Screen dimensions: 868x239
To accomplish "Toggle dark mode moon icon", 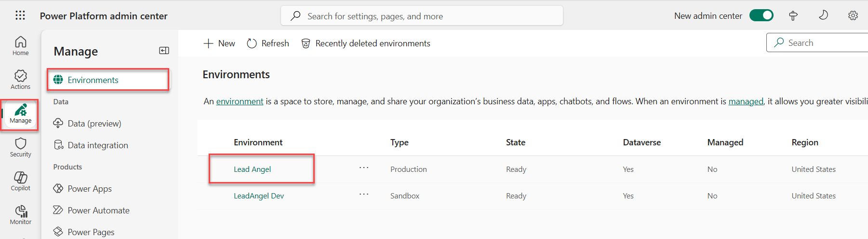I will [824, 15].
